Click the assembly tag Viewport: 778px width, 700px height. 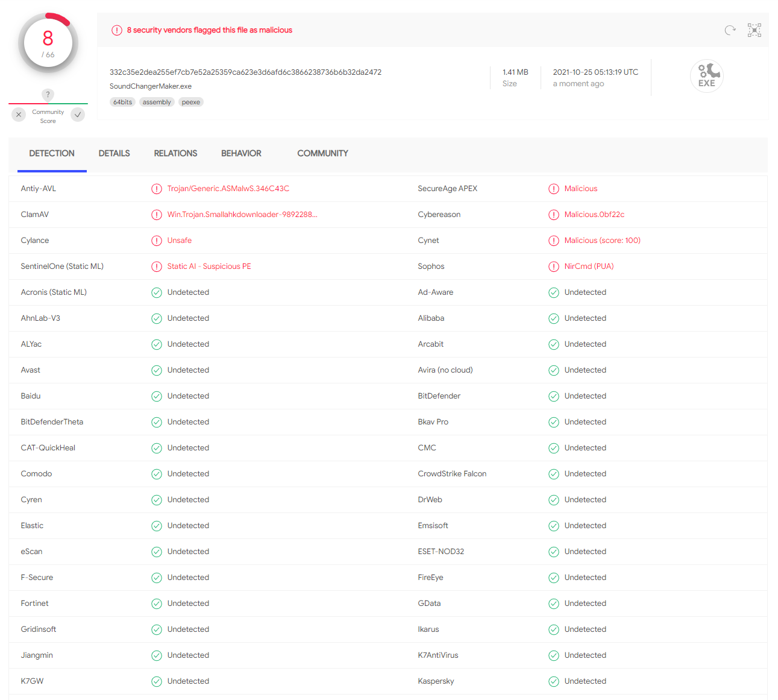tap(157, 102)
